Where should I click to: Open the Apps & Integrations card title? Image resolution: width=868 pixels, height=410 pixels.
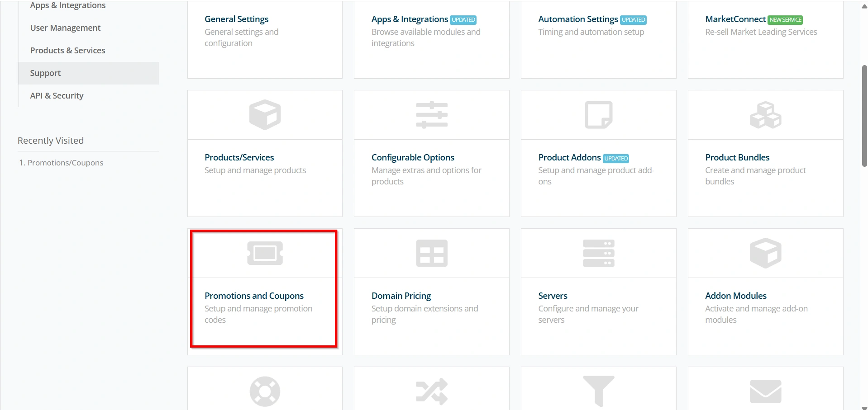[x=410, y=19]
